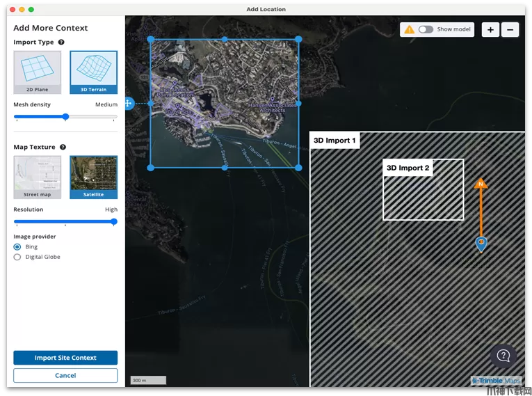
Task: Click the Import Type help icon
Action: point(61,42)
